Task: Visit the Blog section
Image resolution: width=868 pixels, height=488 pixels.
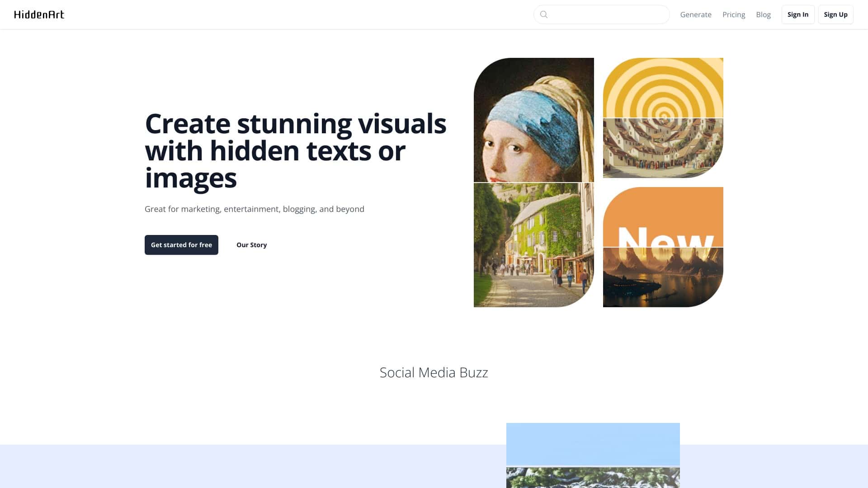Action: click(x=764, y=14)
